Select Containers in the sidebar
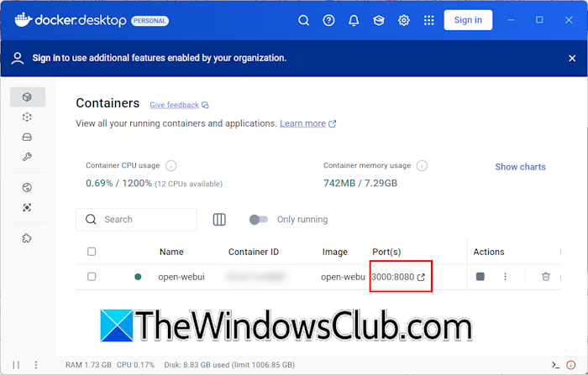Image resolution: width=588 pixels, height=375 pixels. coord(28,97)
